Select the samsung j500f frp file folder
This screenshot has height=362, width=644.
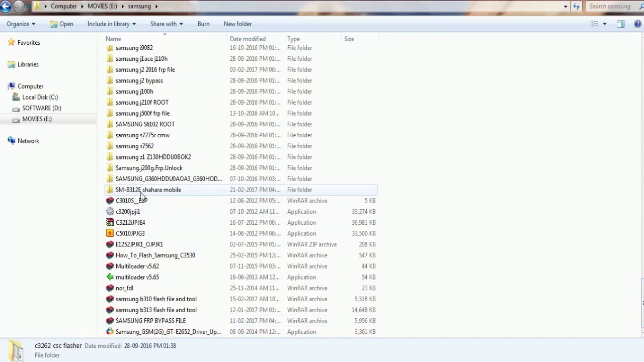coord(142,113)
